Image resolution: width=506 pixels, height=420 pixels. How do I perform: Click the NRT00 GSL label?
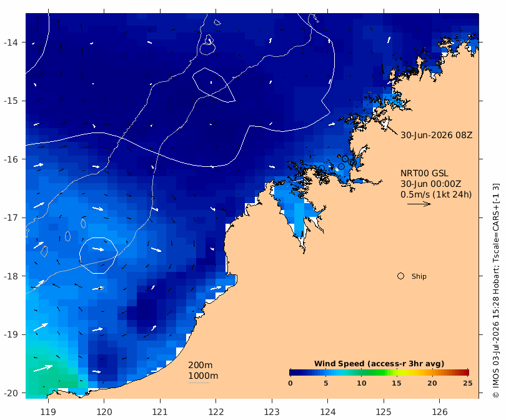click(424, 173)
